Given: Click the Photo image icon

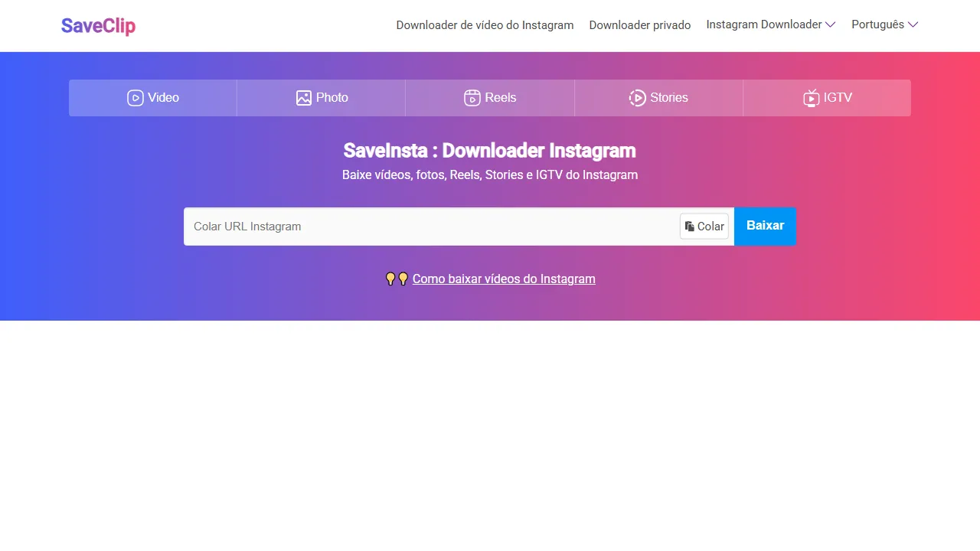Looking at the screenshot, I should tap(303, 98).
